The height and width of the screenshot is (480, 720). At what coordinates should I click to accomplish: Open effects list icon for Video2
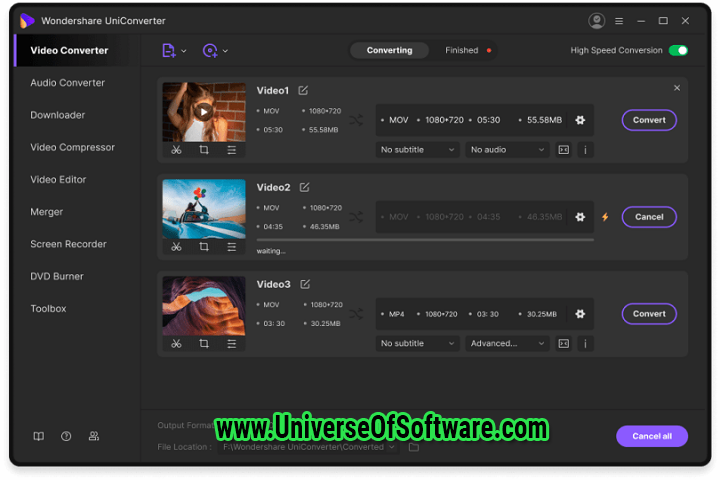pos(231,247)
